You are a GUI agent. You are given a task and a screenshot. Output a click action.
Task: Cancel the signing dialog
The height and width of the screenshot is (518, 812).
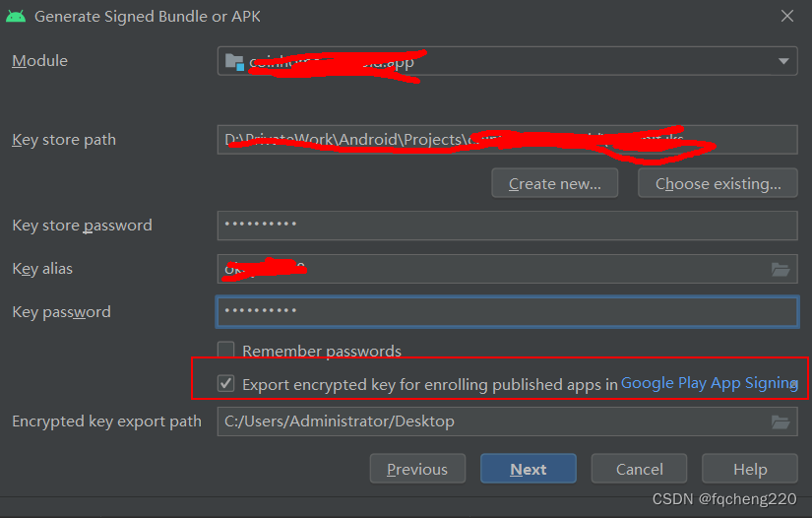[640, 469]
